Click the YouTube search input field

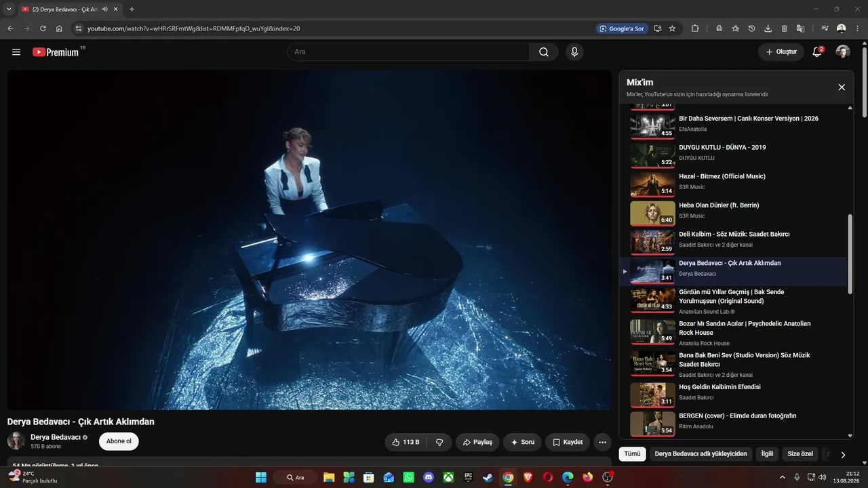408,52
